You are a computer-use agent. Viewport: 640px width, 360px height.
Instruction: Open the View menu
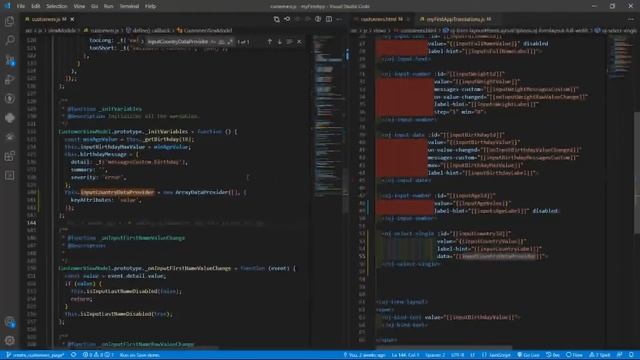(79, 6)
